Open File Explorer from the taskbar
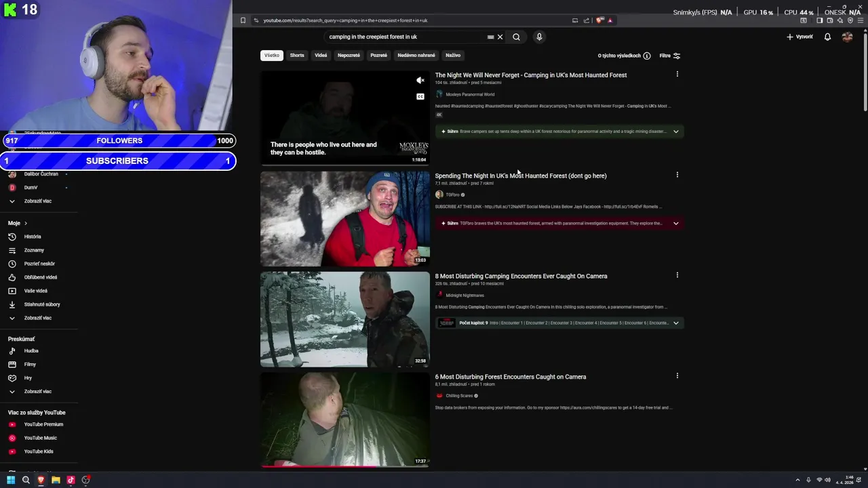This screenshot has width=868, height=488. point(56,480)
